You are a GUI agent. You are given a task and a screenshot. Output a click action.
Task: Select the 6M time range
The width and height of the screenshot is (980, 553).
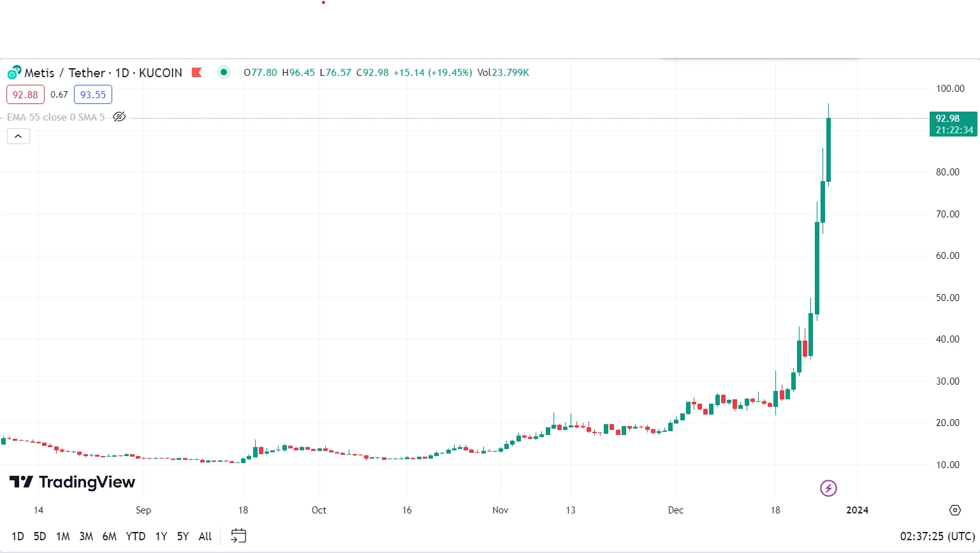(x=110, y=536)
